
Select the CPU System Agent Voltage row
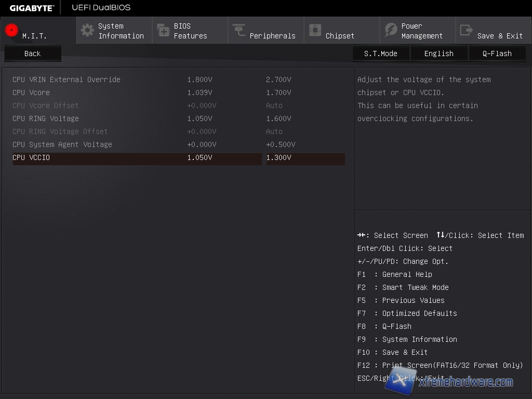(62, 144)
